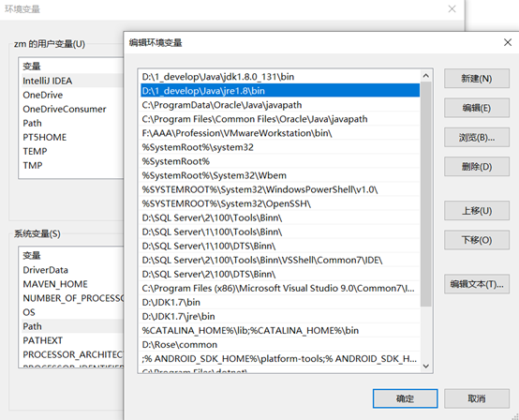Select C:\ProgramData\Oracle\Java\javapath entry
The image size is (519, 420).
tap(280, 105)
